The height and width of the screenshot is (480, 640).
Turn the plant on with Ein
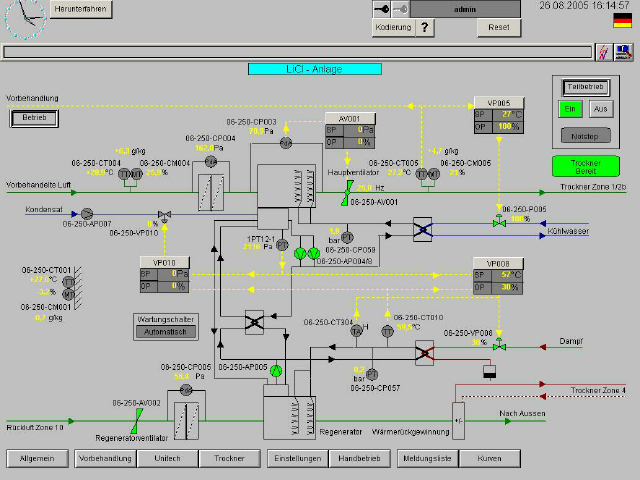[570, 109]
